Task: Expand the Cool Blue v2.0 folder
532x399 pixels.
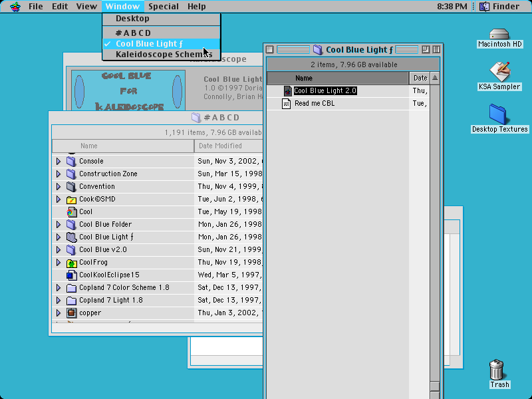Action: tap(59, 250)
